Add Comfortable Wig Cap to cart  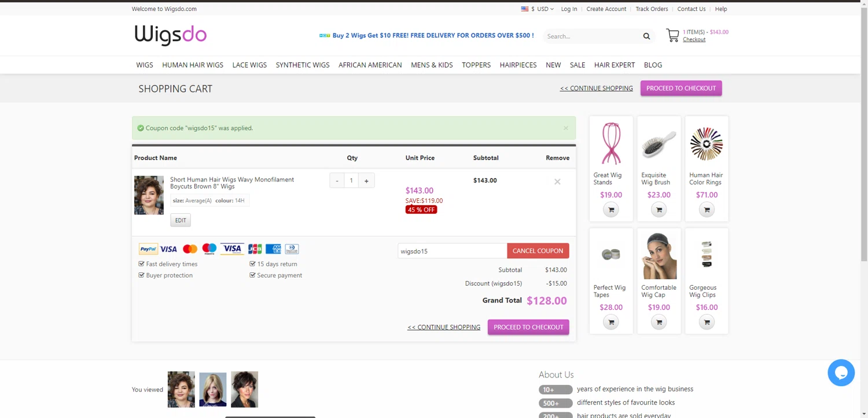[659, 322]
